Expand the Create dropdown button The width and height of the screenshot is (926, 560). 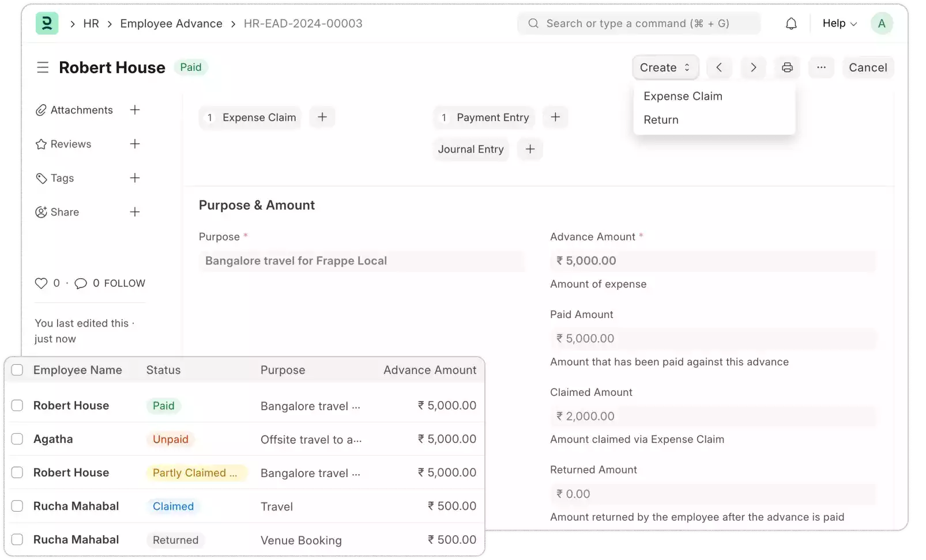665,67
